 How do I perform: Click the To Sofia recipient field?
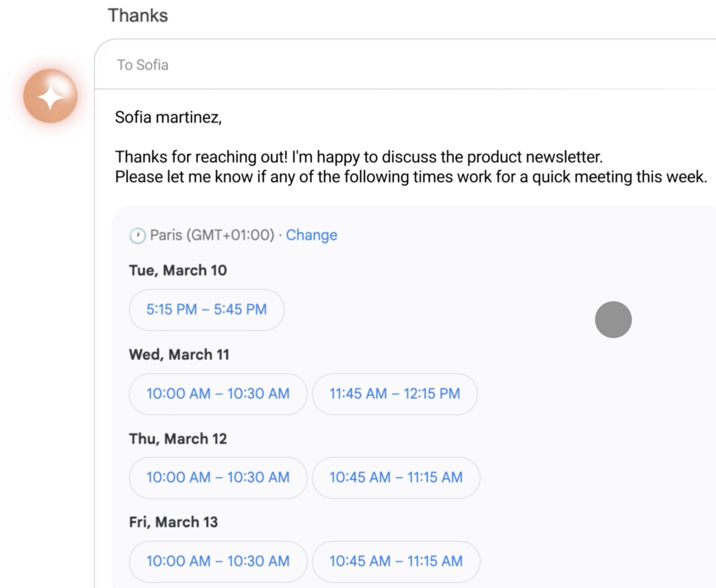click(x=143, y=65)
